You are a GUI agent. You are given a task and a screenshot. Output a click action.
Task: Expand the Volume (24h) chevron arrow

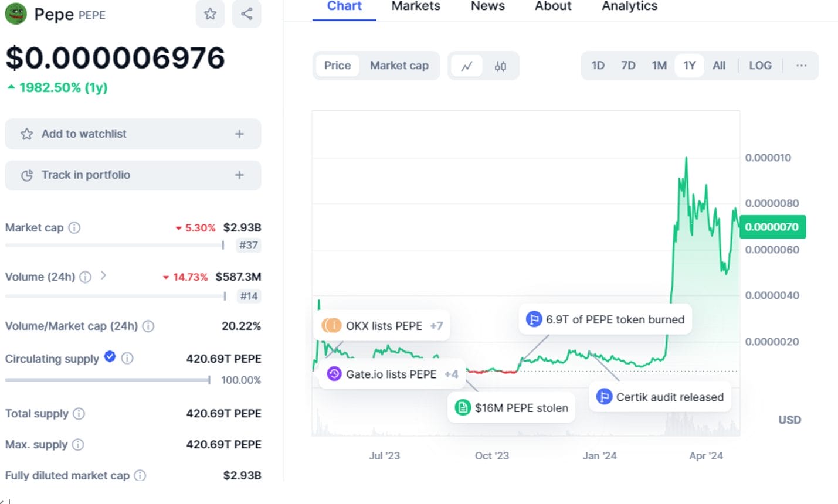[x=103, y=275]
